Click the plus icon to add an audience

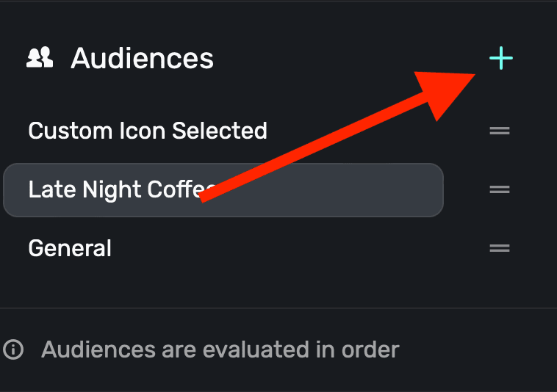coord(501,58)
